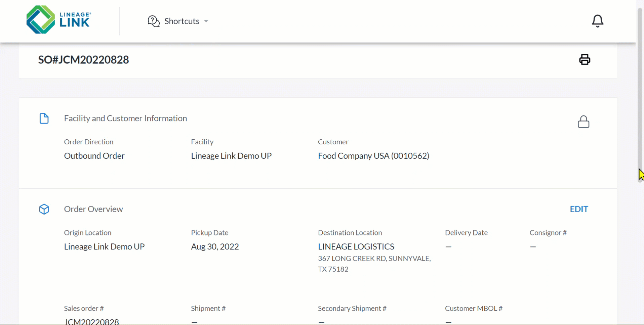Click the Facility and Customer Information heading
The width and height of the screenshot is (644, 325).
pos(125,118)
